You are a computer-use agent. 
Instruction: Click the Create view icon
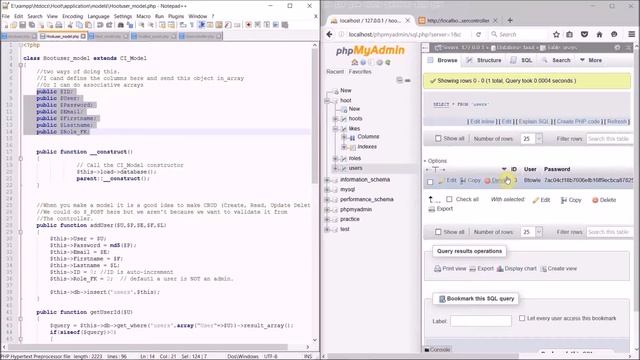[x=544, y=269]
